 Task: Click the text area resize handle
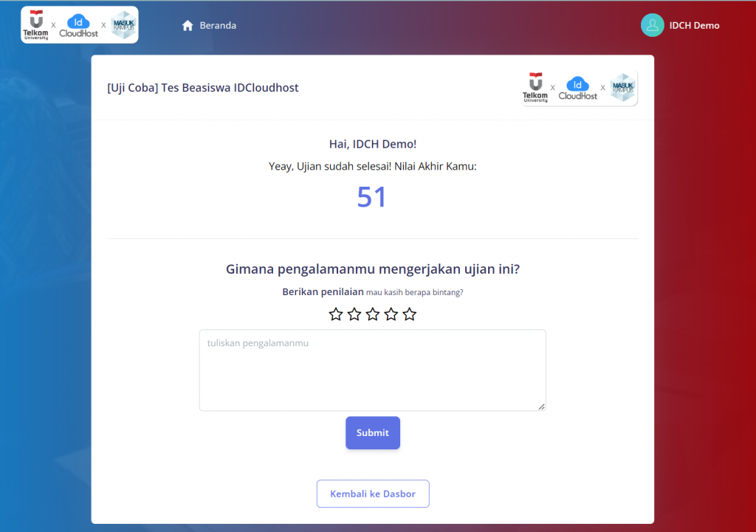tap(541, 406)
